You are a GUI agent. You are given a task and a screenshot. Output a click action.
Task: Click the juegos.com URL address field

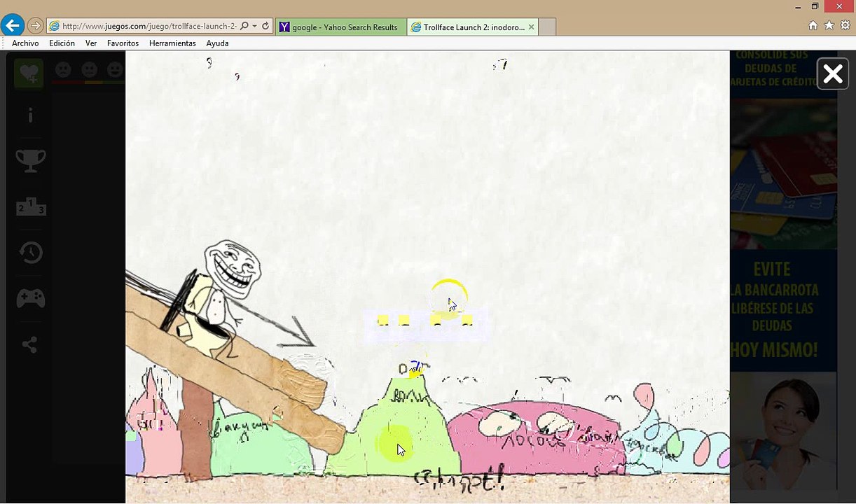149,27
